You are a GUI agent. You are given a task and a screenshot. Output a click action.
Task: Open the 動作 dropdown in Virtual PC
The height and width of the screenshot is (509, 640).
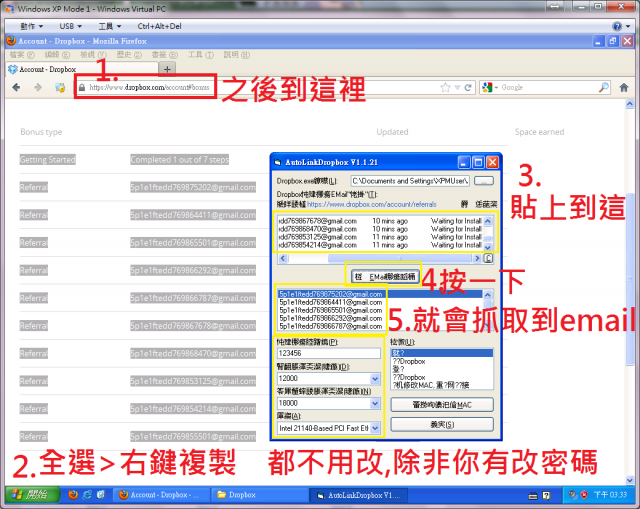click(x=31, y=27)
